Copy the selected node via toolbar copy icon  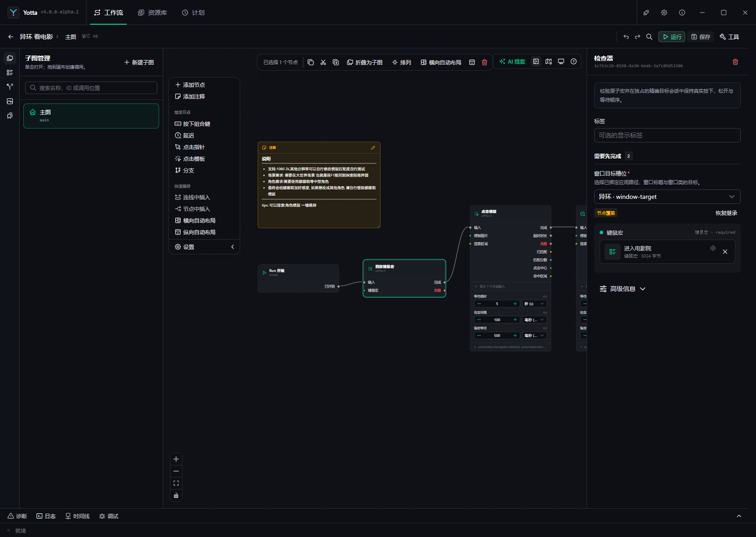(311, 62)
